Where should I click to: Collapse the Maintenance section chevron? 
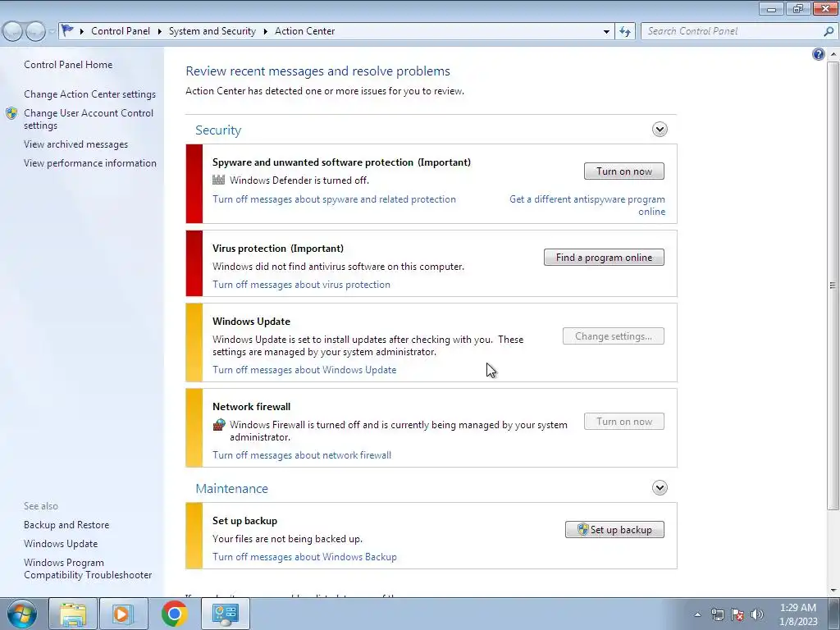[660, 487]
